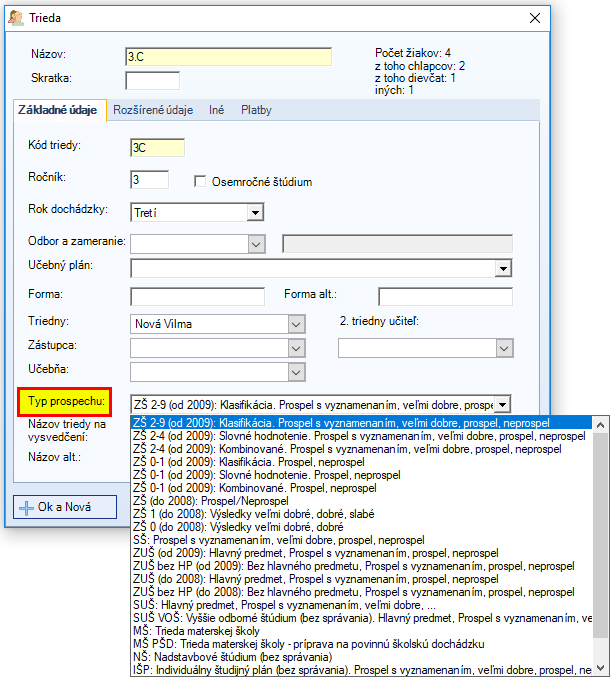Screen dimensions: 613x680
Task: Switch to the Základné údaje tab
Action: [x=58, y=110]
